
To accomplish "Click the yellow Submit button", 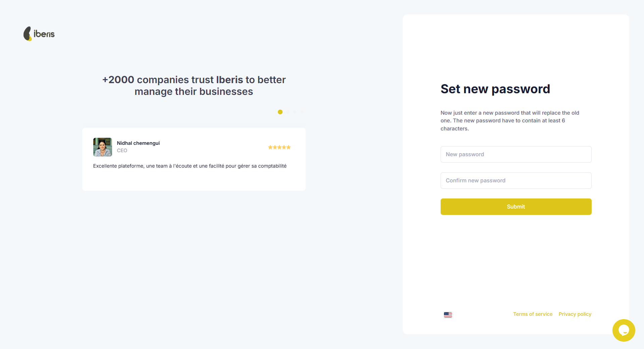I will pyautogui.click(x=516, y=207).
